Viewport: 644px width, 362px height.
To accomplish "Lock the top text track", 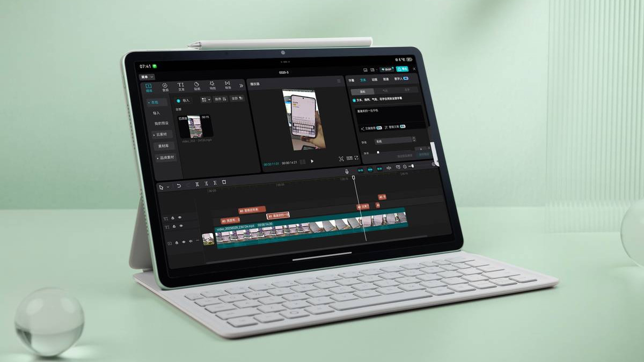I will click(172, 218).
